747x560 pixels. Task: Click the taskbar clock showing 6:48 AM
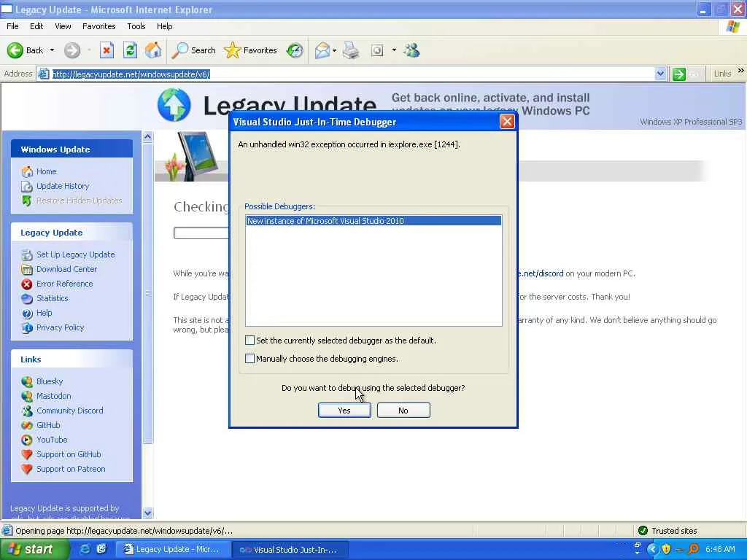(x=720, y=549)
